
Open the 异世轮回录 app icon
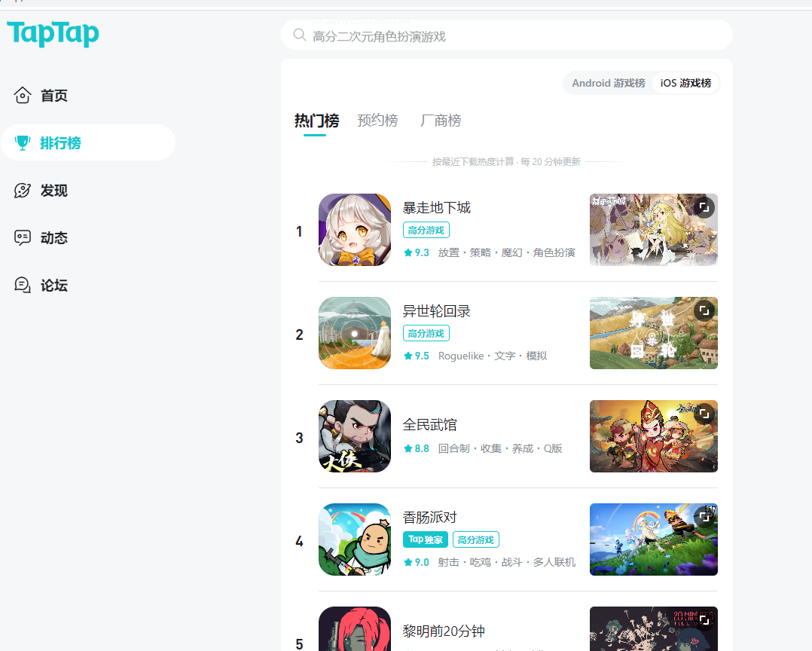(x=355, y=333)
